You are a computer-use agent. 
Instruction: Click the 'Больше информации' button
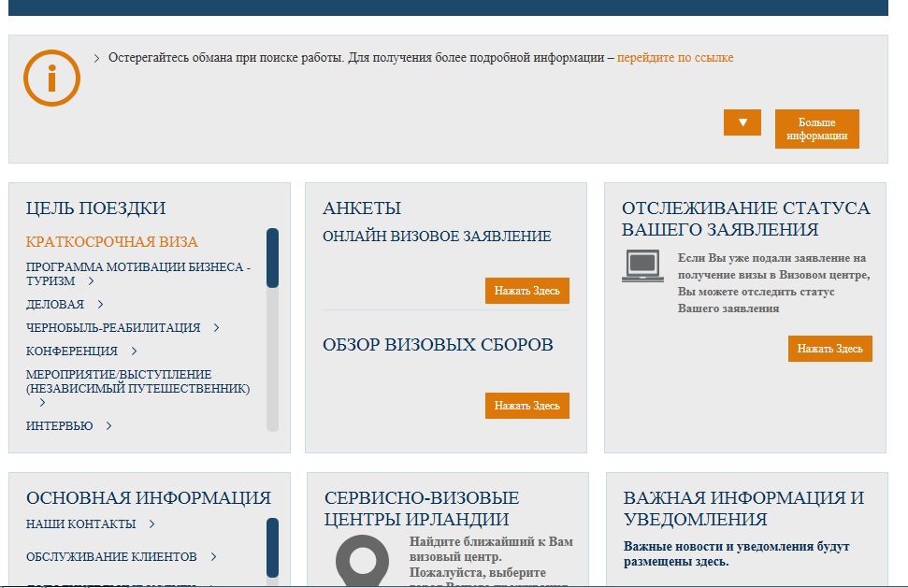click(x=816, y=129)
